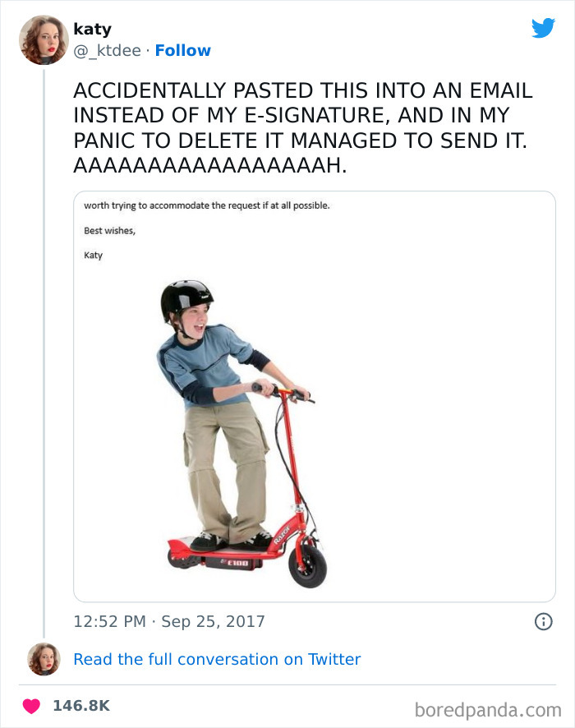Open katy's profile picture at the top
Screen dimensions: 575x728
[x=44, y=39]
